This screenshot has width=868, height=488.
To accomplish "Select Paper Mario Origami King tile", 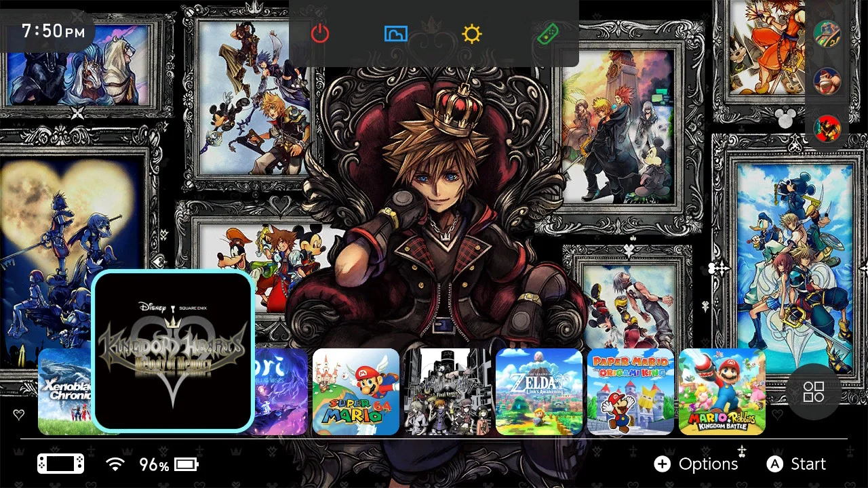I will (631, 392).
